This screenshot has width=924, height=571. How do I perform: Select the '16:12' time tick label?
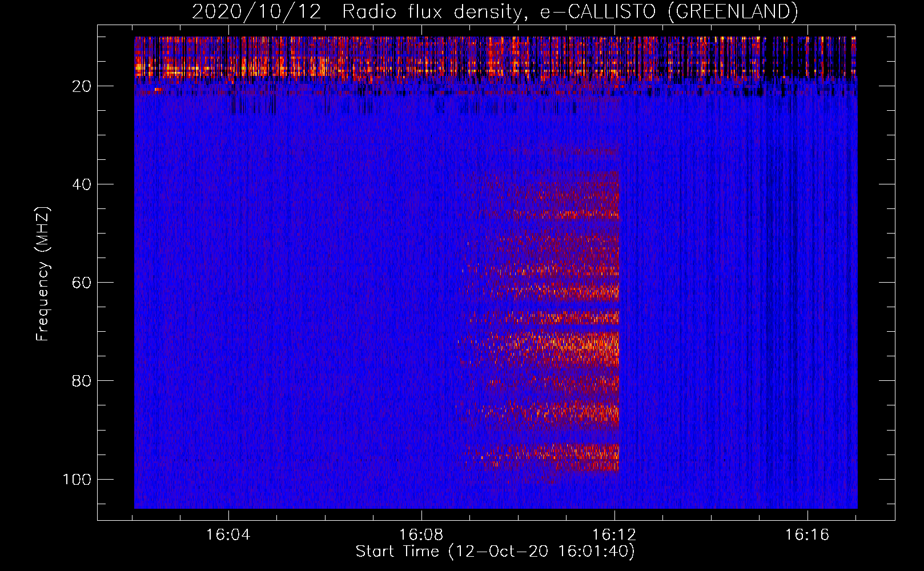(614, 535)
